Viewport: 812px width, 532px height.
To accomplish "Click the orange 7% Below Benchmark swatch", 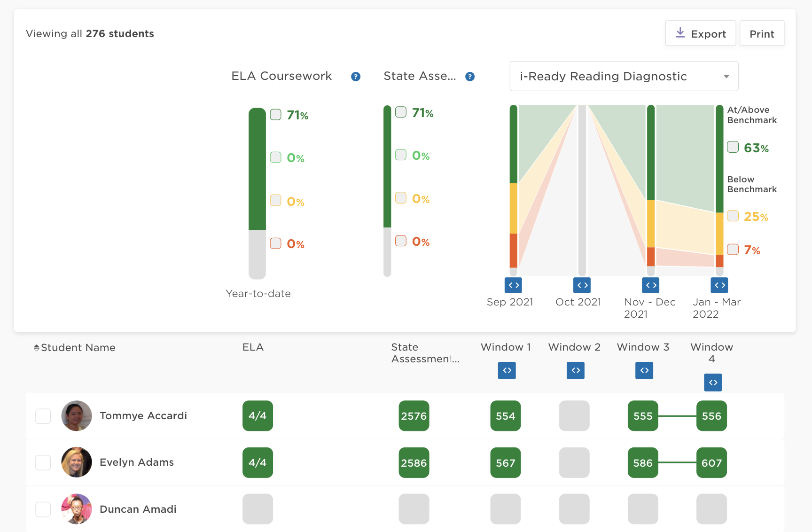I will point(733,250).
